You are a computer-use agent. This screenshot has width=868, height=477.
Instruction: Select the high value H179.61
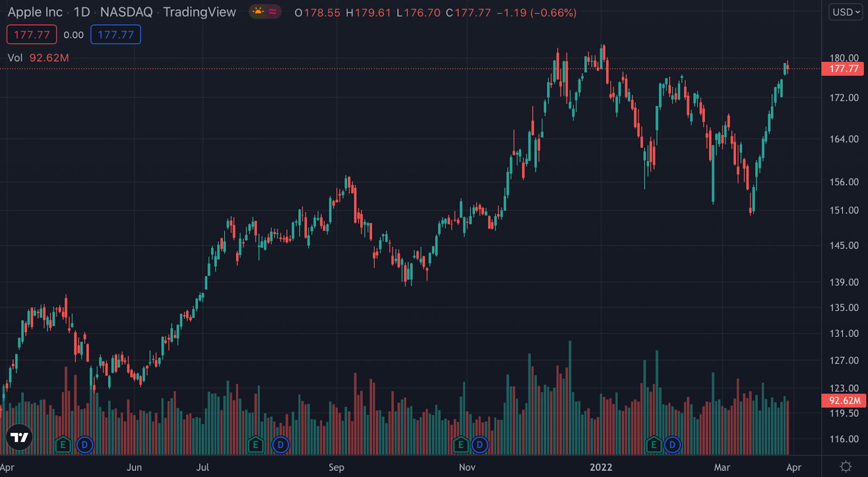coord(368,12)
